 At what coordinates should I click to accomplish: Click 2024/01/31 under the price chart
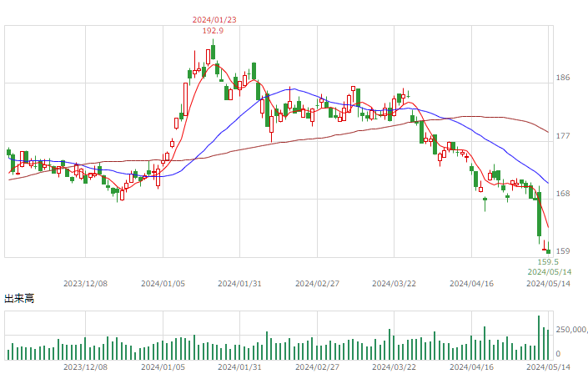tap(239, 284)
